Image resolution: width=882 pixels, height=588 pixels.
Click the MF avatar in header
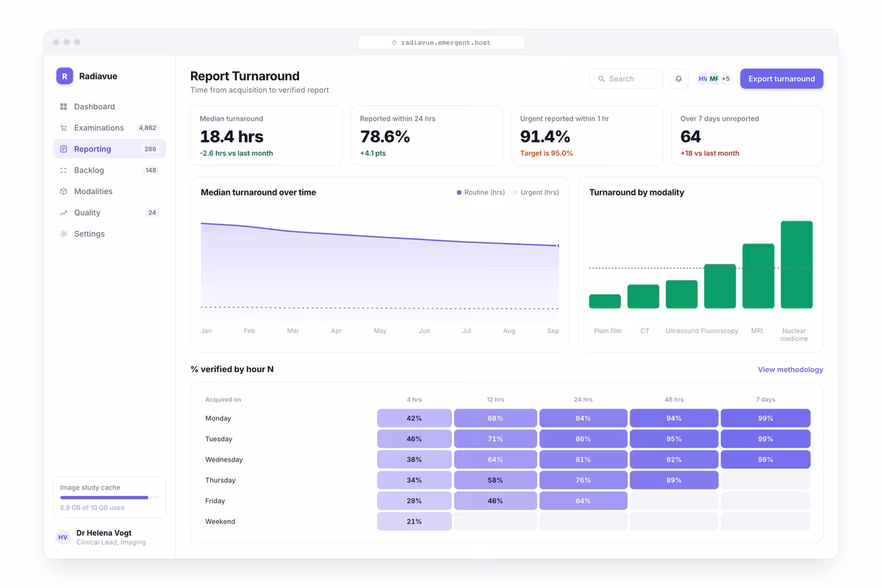click(x=714, y=79)
